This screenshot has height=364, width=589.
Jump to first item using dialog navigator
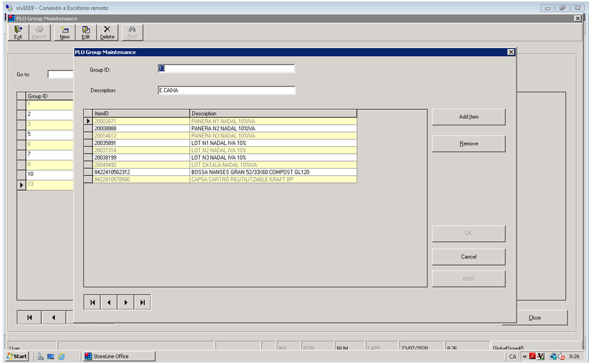coord(92,302)
